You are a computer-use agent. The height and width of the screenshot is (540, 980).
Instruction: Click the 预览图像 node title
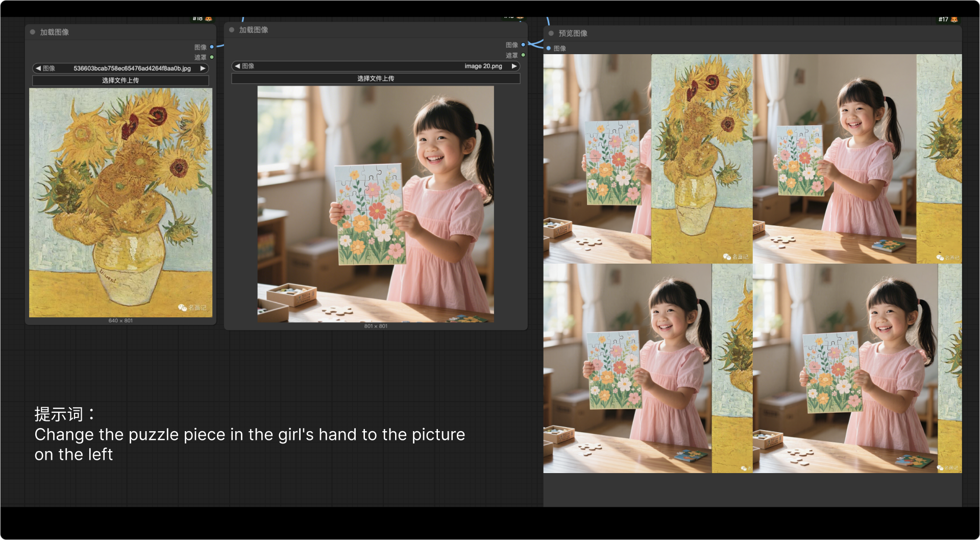573,33
